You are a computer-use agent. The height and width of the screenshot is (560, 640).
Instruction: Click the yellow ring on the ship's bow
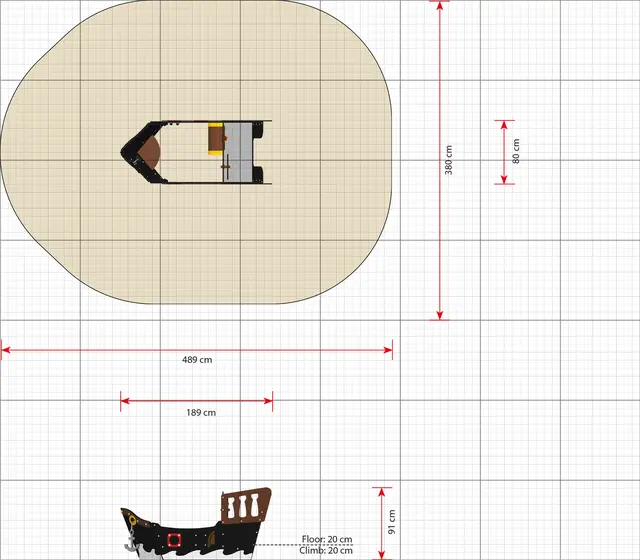131,521
